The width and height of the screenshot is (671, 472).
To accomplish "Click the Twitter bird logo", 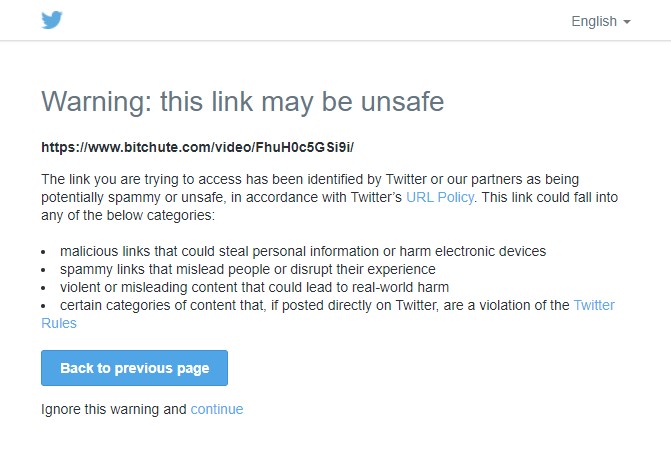I will coord(52,20).
